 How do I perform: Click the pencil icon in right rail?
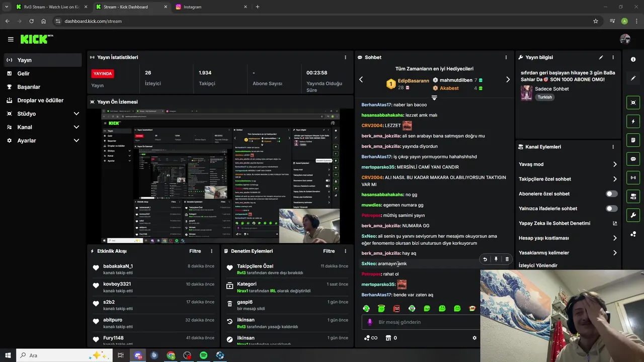pos(633,78)
